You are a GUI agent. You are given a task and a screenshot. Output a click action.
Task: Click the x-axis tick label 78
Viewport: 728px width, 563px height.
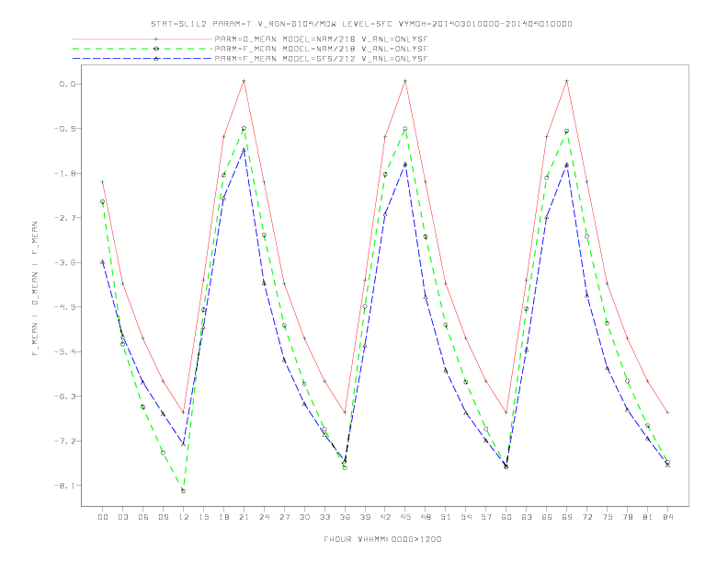tap(627, 517)
